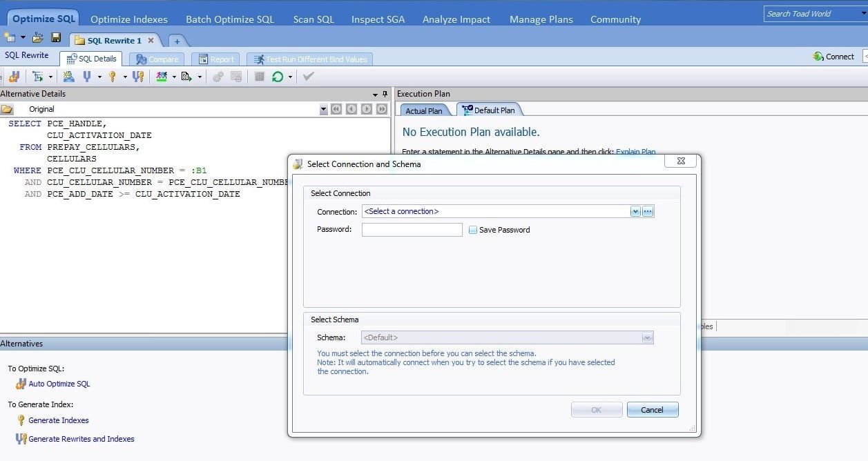The image size is (868, 461).
Task: Open the Original alternatives dropdown
Action: [x=324, y=109]
